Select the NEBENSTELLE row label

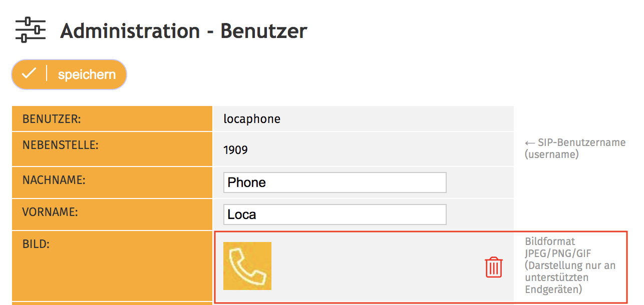60,145
